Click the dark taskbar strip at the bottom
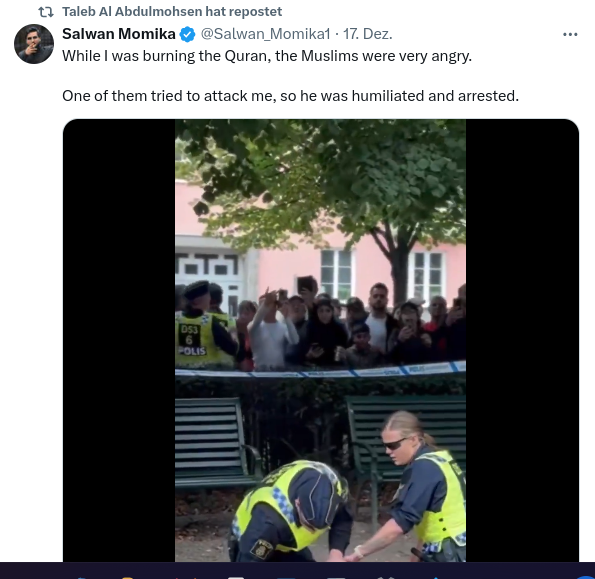 [298, 571]
